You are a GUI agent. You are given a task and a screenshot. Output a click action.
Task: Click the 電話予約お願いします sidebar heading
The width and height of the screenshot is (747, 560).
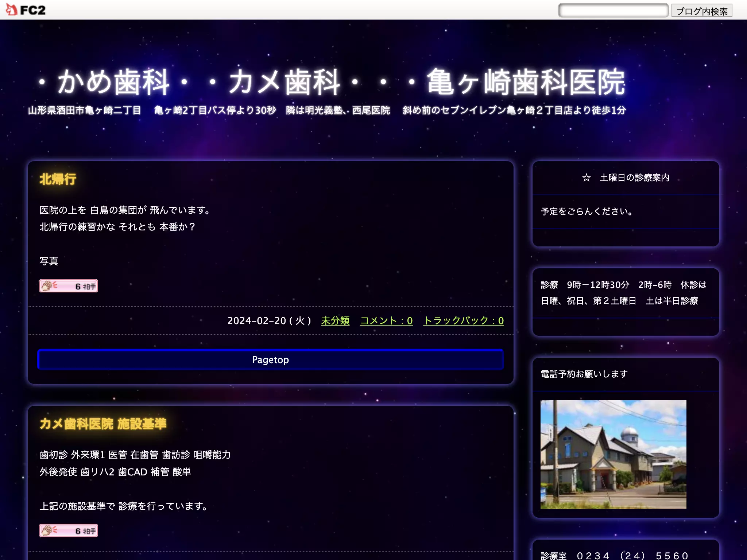pos(584,374)
